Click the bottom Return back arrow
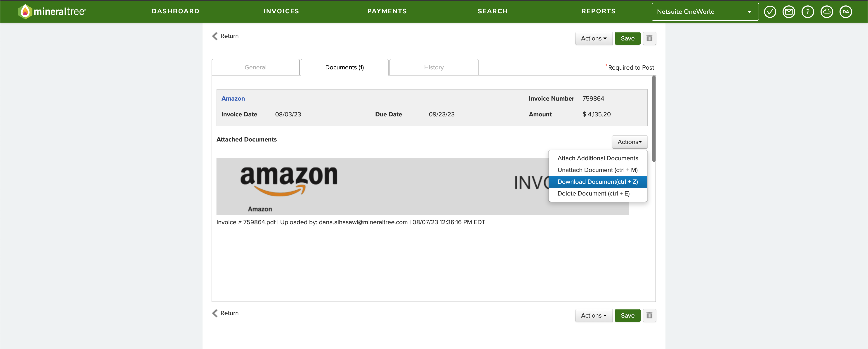Image resolution: width=868 pixels, height=349 pixels. 225,313
